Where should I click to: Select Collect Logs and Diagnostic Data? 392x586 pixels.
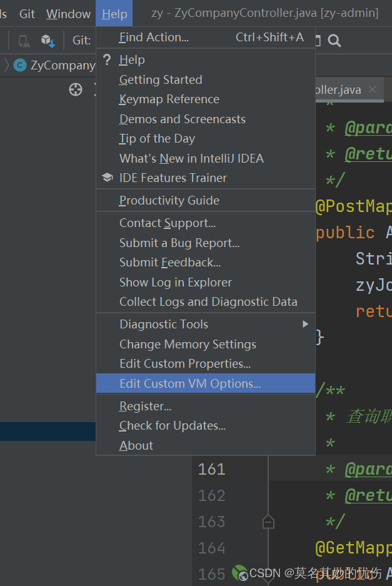[206, 301]
